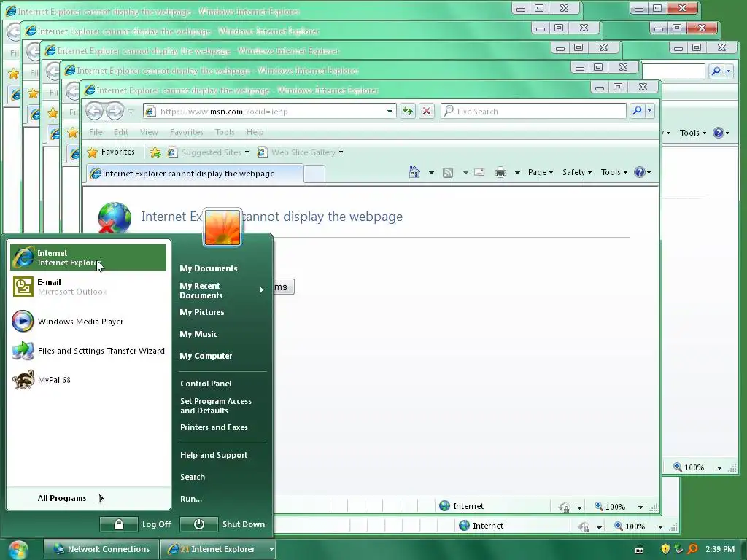Viewport: 747px width, 560px height.
Task: Open Printers and Faxes
Action: 214,427
